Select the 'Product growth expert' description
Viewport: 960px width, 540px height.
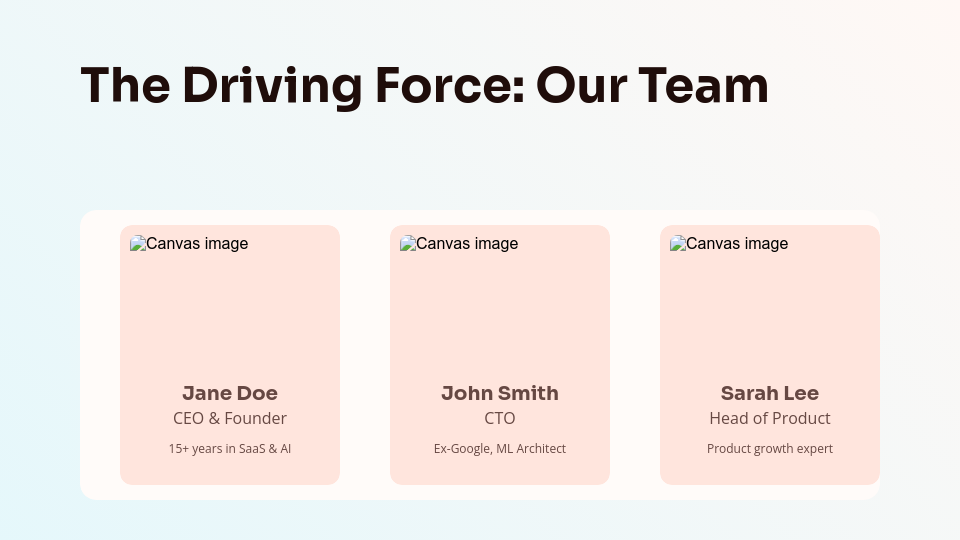click(770, 449)
